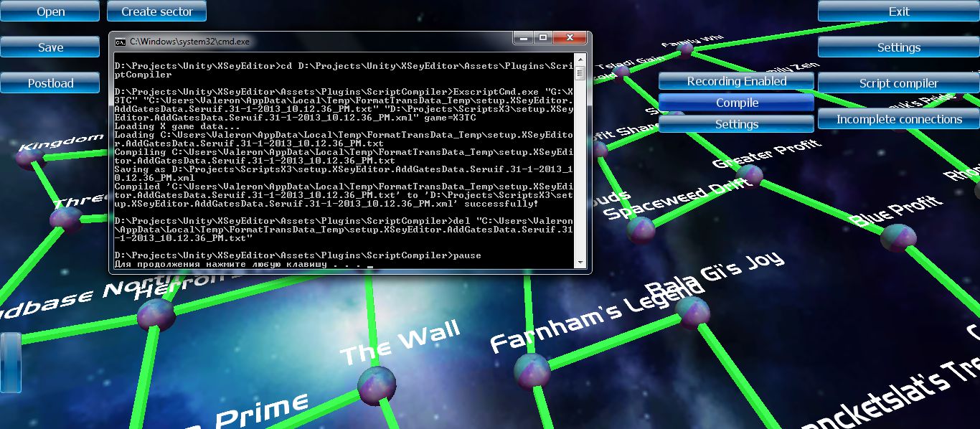Click the Postload button
This screenshot has height=429, width=980.
point(50,82)
